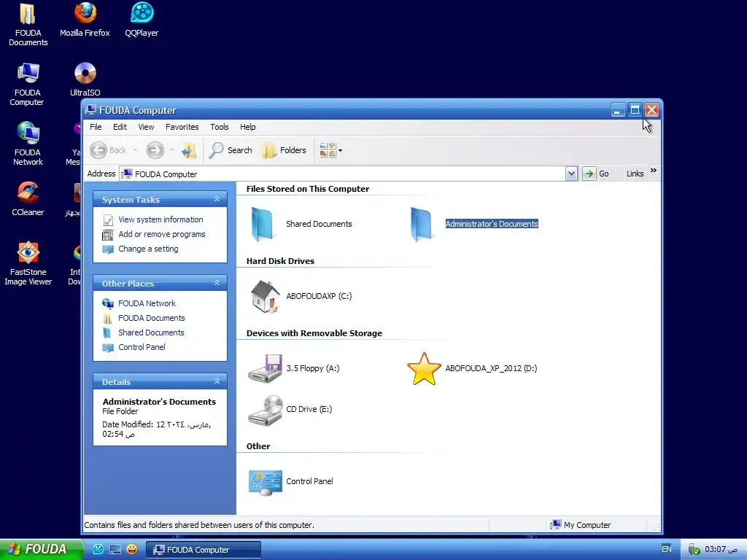Click Add or remove programs link

162,234
